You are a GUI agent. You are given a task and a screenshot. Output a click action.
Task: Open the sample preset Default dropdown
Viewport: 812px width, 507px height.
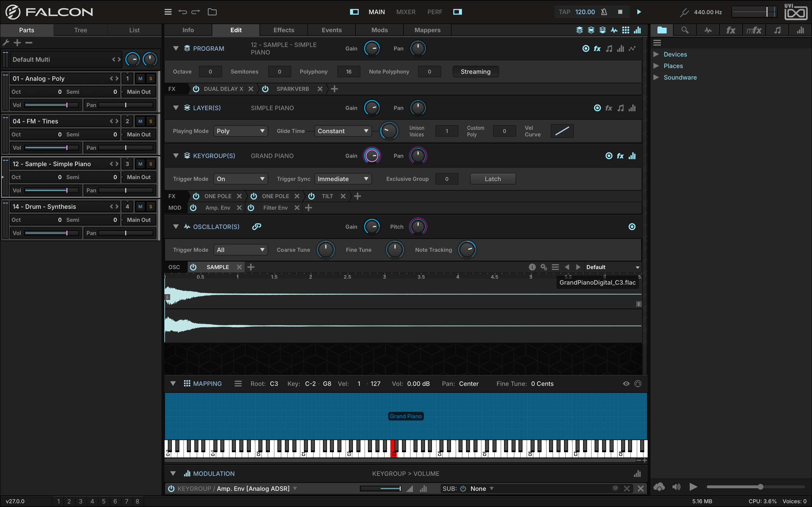pos(613,267)
